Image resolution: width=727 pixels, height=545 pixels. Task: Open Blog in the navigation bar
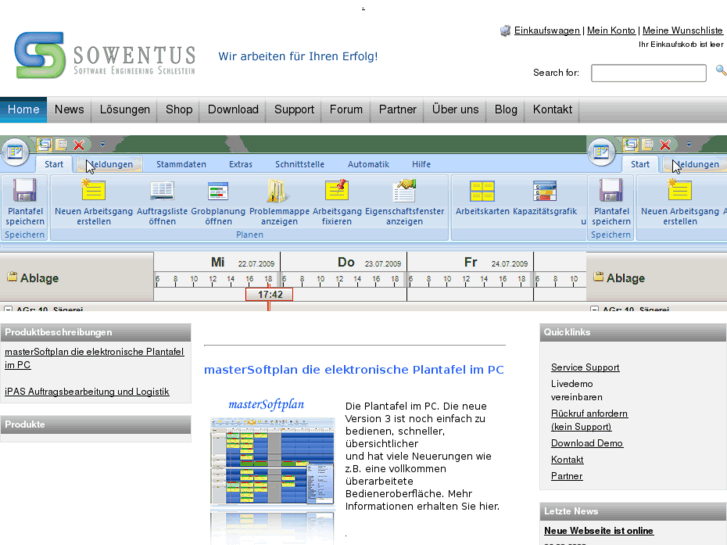tap(506, 109)
